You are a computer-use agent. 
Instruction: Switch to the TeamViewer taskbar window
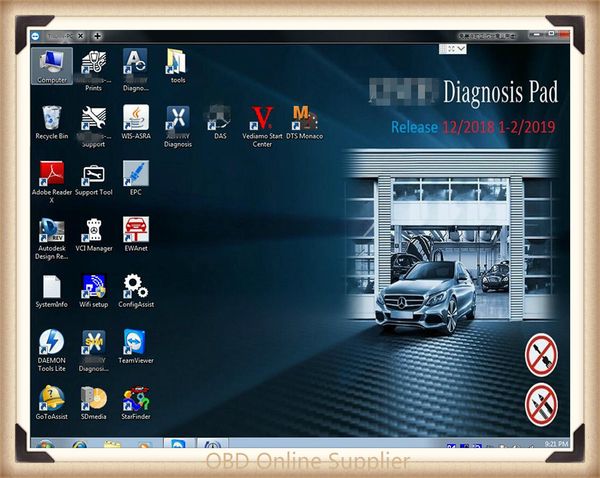179,444
